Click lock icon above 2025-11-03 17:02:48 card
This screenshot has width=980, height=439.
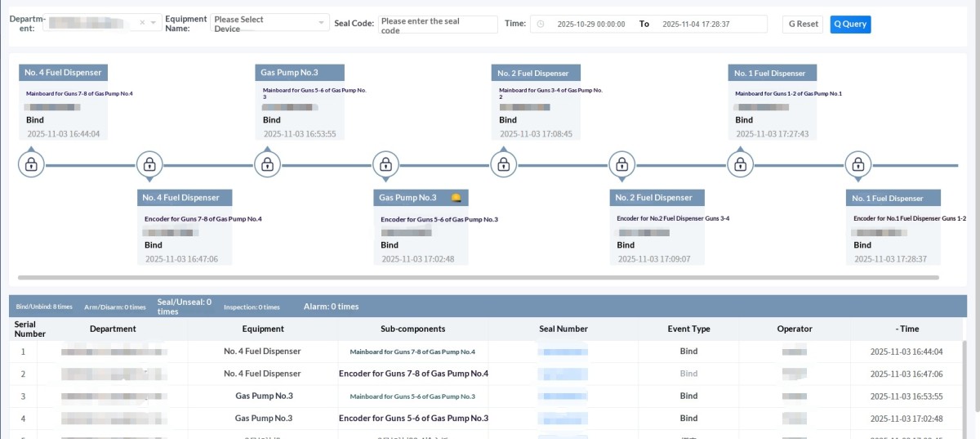386,164
